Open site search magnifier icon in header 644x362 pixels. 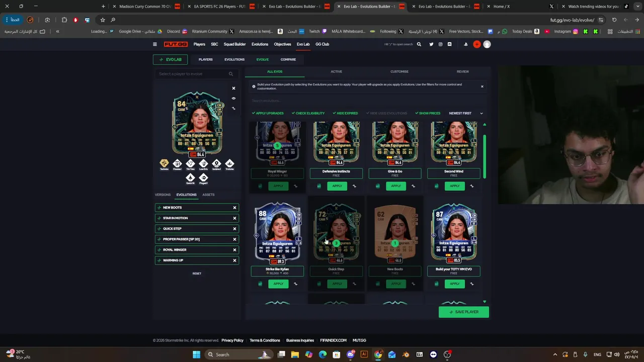click(x=419, y=44)
